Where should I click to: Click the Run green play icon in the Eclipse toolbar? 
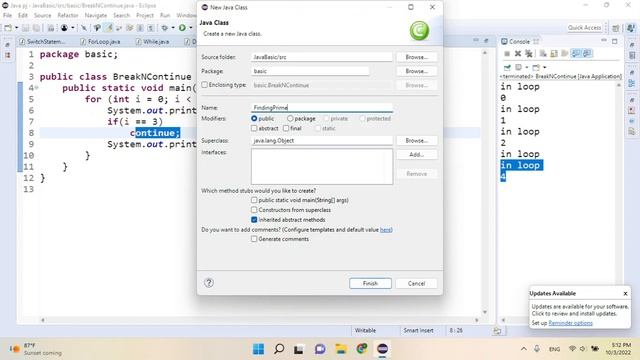click(182, 28)
